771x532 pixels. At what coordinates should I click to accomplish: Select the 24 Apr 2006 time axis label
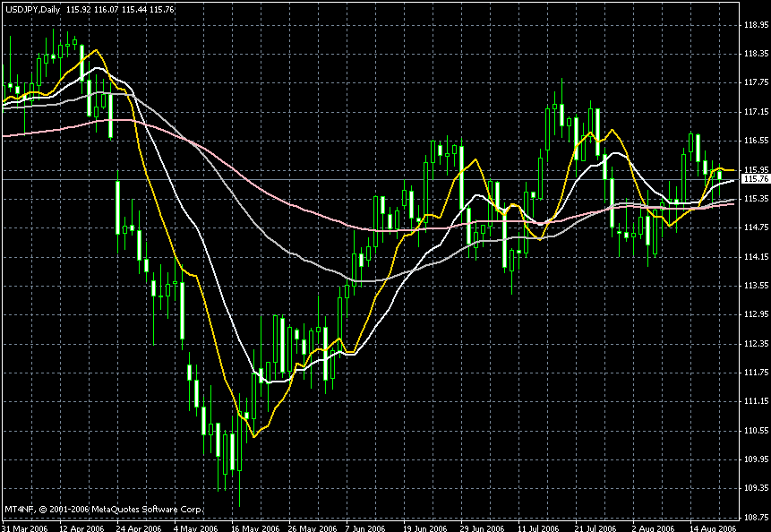pyautogui.click(x=139, y=528)
